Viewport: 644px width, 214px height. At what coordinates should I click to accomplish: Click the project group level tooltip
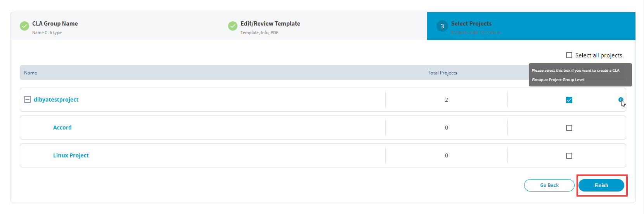pos(580,75)
